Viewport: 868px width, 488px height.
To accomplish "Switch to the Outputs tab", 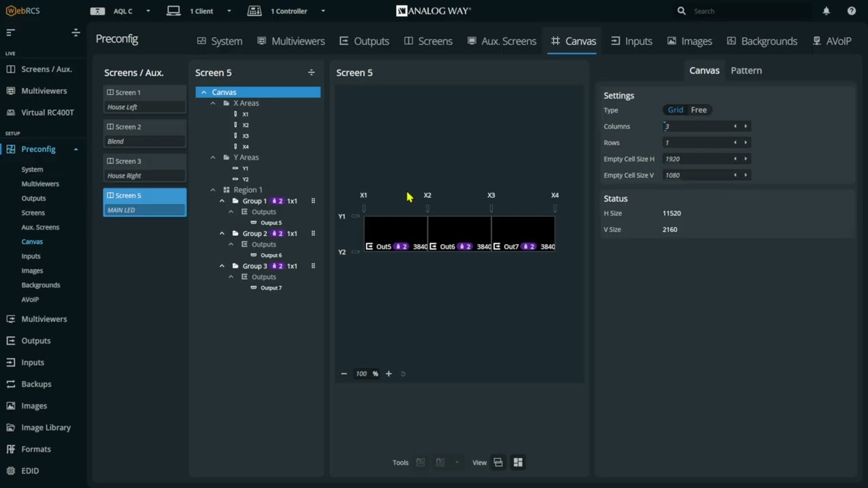I will tap(364, 41).
